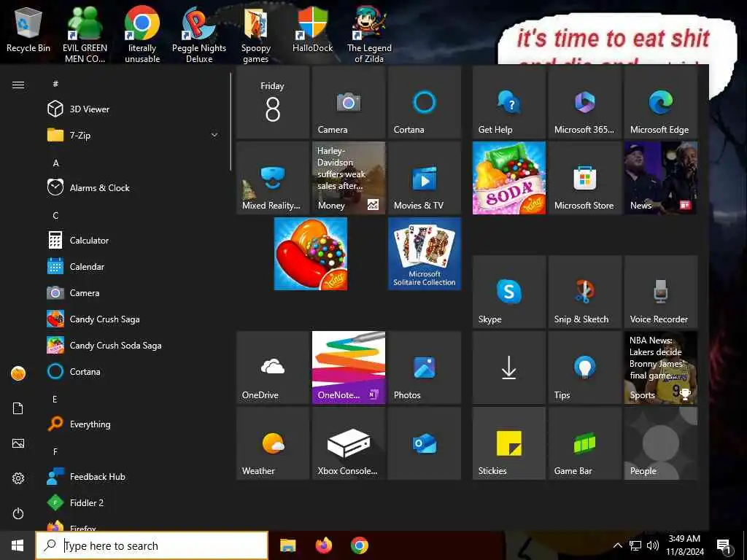747x560 pixels.
Task: Open the Cortana tile
Action: (424, 102)
